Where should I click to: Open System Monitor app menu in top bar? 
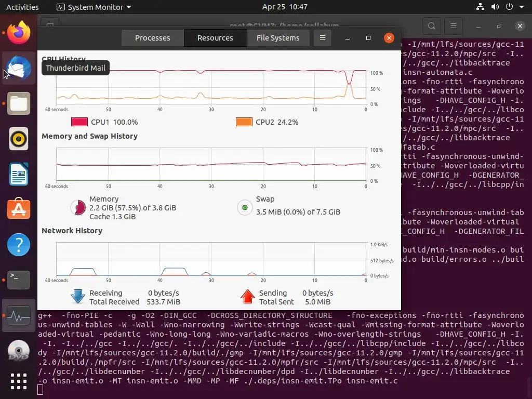click(x=94, y=7)
